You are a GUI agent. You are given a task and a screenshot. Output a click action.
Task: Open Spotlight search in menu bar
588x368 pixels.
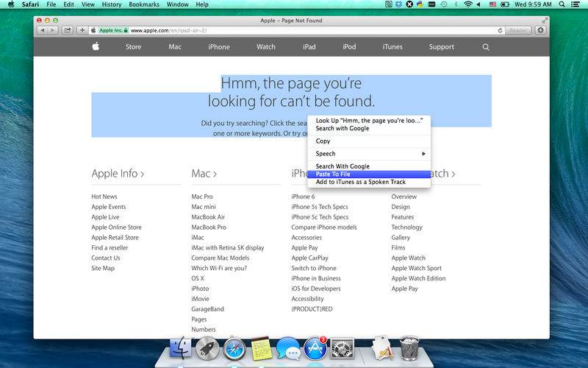click(562, 4)
